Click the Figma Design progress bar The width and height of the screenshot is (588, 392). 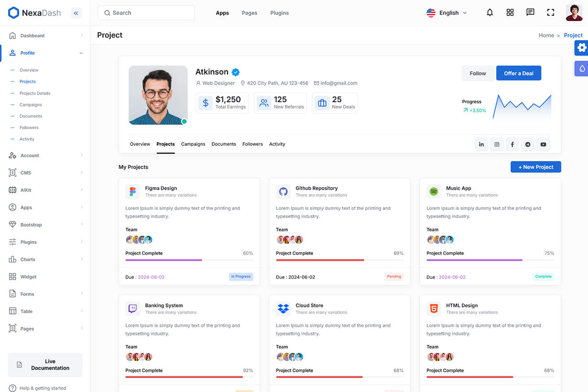point(189,260)
